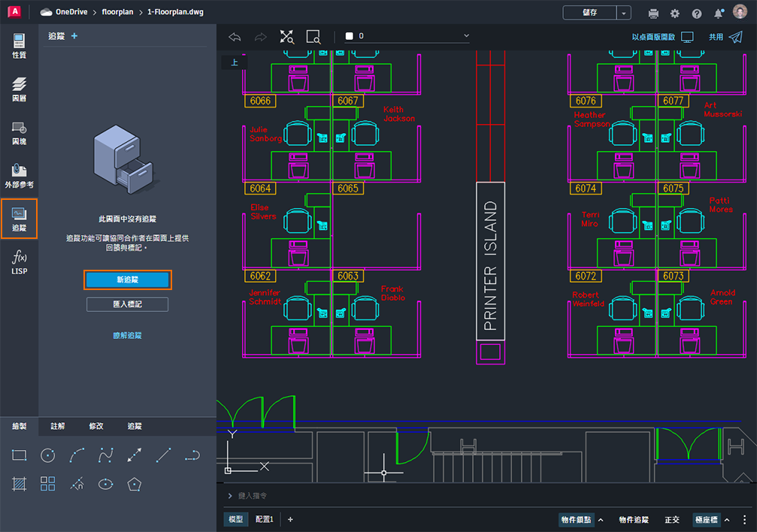Click the Zoom Window icon
Screen dimensions: 757x532
313,37
